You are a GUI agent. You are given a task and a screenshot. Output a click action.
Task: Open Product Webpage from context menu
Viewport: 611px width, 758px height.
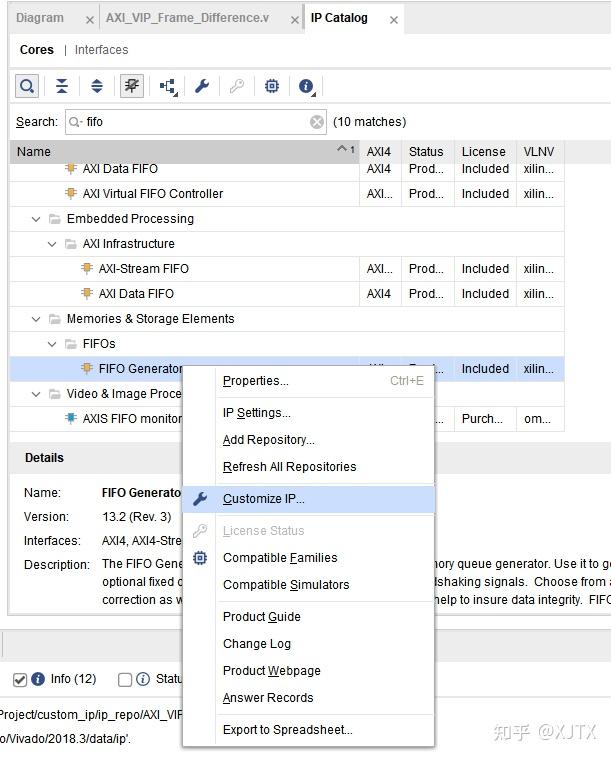click(308, 671)
